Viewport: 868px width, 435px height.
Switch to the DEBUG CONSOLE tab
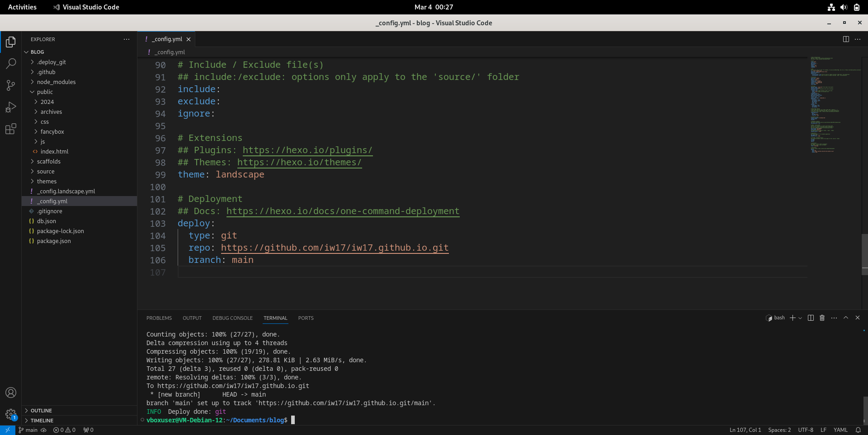[x=232, y=318]
